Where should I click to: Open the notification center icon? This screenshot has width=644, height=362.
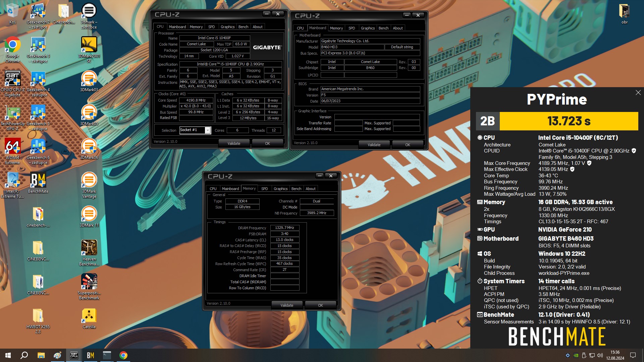(x=633, y=355)
